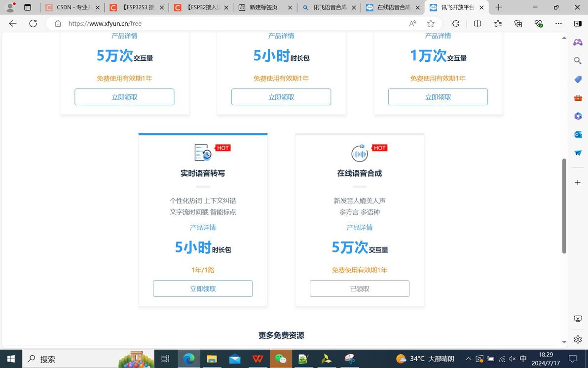Open the split screen icon
This screenshot has height=368, width=588.
coord(478,23)
